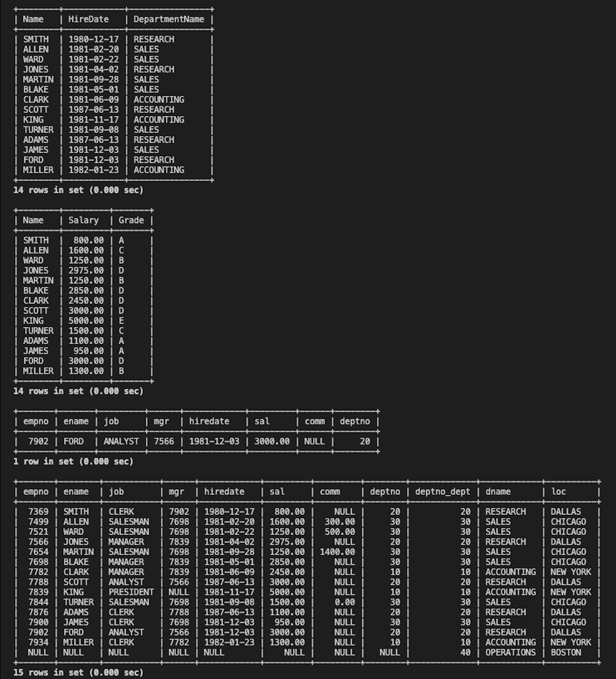Screen dimensions: 616x679
Task: Click the DepartmentName column header
Action: pos(169,19)
